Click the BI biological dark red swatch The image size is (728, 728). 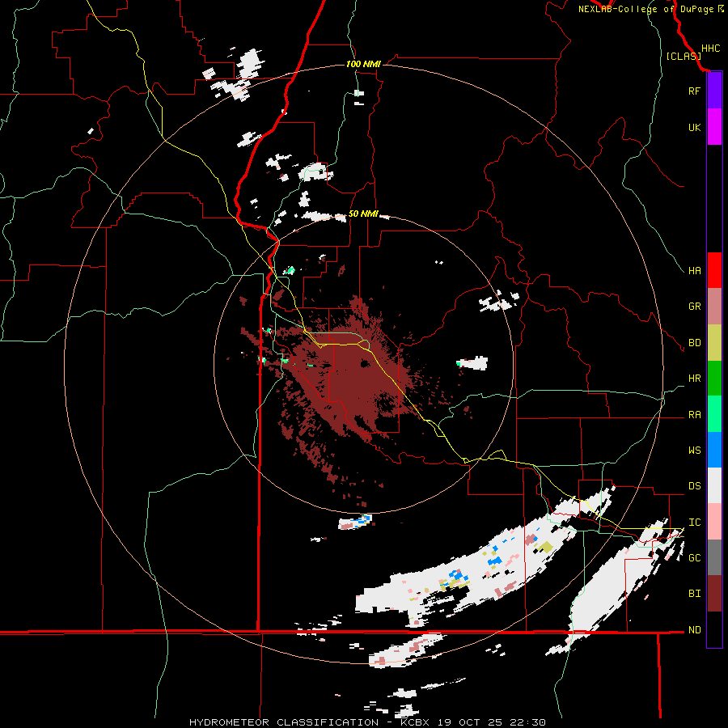[x=714, y=594]
